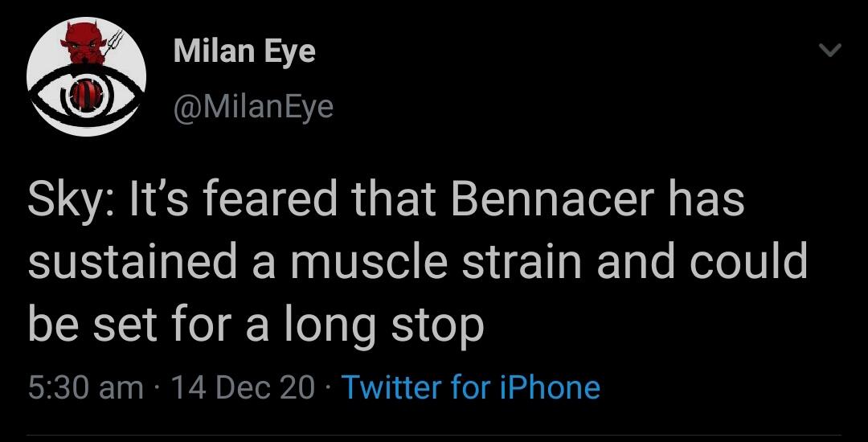
Task: Click the @MilanEye handle
Action: coord(253,106)
